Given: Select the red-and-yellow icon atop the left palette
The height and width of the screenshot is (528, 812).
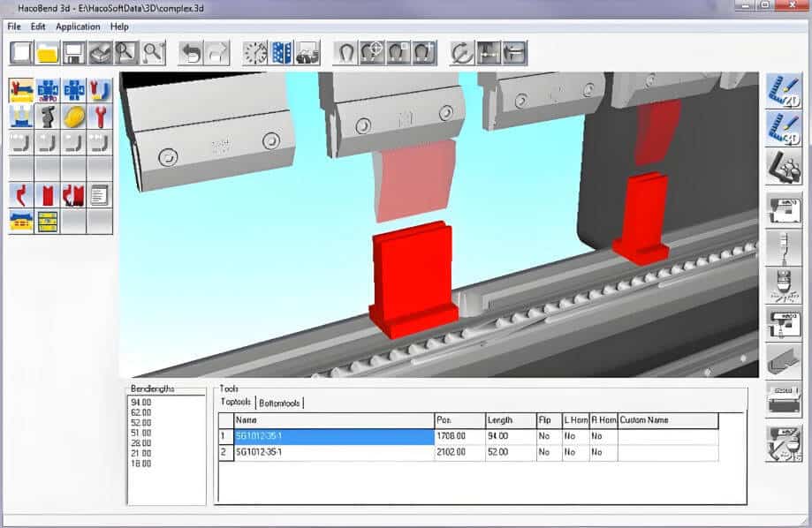Looking at the screenshot, I should click(x=21, y=91).
